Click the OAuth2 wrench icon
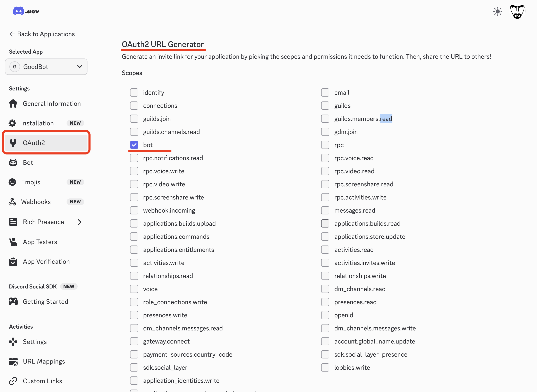 pos(13,143)
